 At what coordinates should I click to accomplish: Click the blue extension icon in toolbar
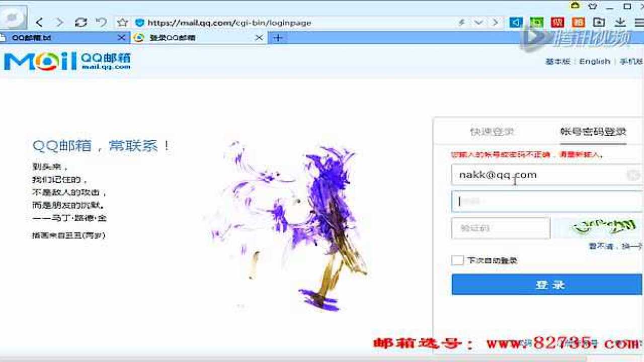516,22
